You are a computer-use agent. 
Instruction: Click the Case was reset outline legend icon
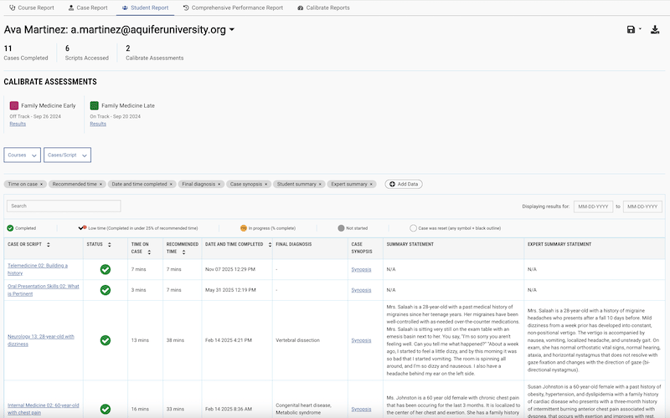point(413,228)
